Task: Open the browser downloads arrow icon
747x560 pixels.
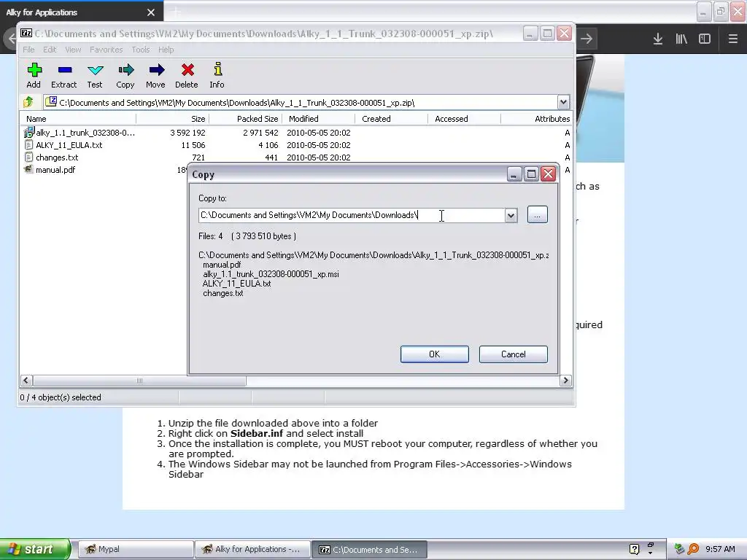Action: click(658, 39)
